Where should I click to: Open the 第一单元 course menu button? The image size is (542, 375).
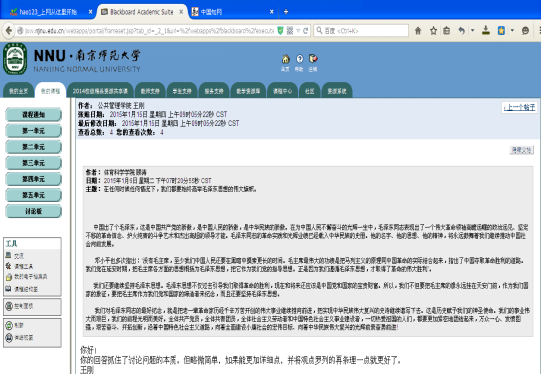[34, 131]
